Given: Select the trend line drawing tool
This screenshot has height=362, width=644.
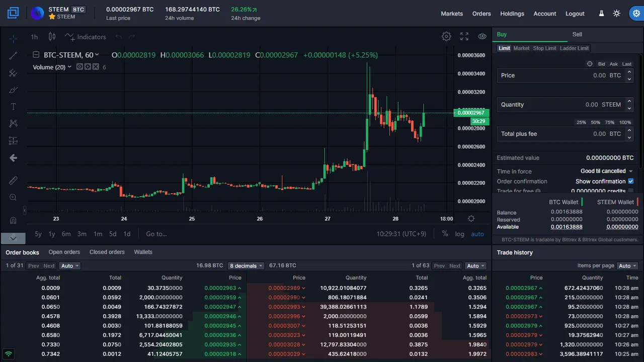Looking at the screenshot, I should point(13,55).
